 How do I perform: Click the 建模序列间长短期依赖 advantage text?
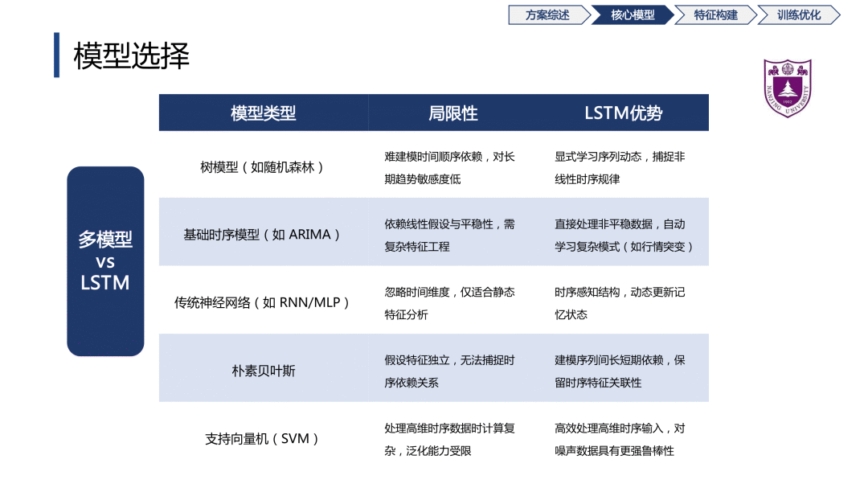point(620,371)
